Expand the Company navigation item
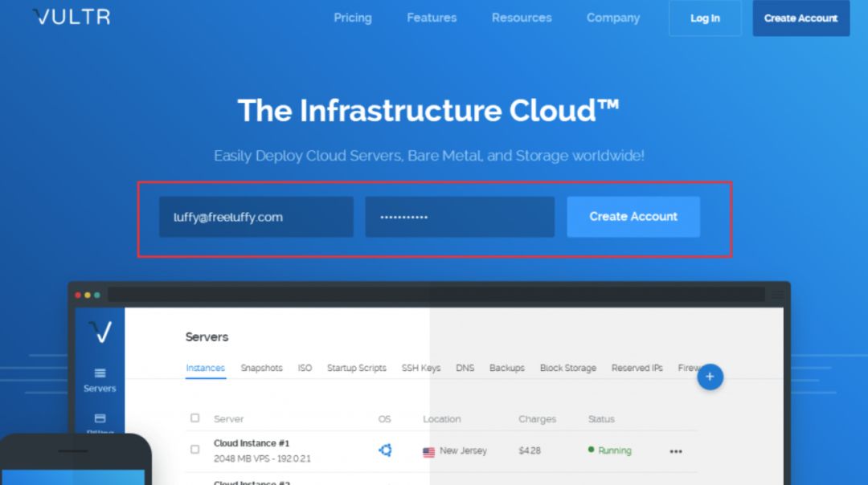Viewport: 868px width, 485px height. click(613, 18)
